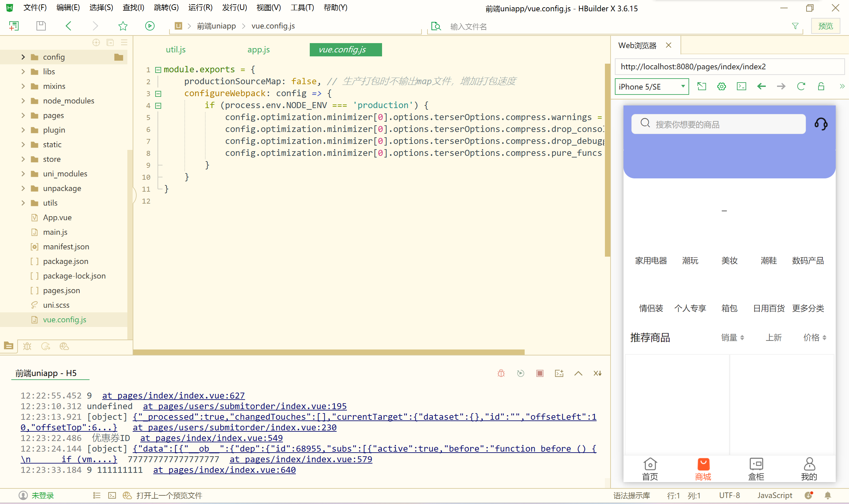The width and height of the screenshot is (849, 504).
Task: Open browser settings gear icon
Action: pos(721,87)
